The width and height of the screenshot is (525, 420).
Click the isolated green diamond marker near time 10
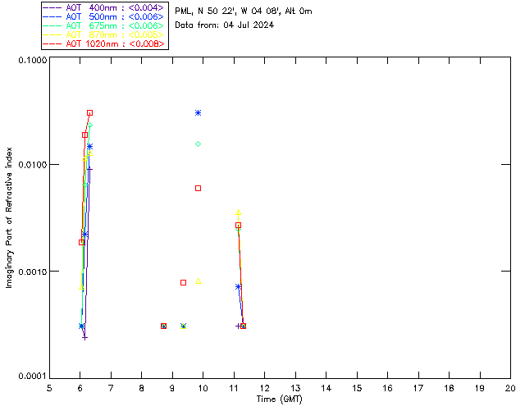coord(199,144)
